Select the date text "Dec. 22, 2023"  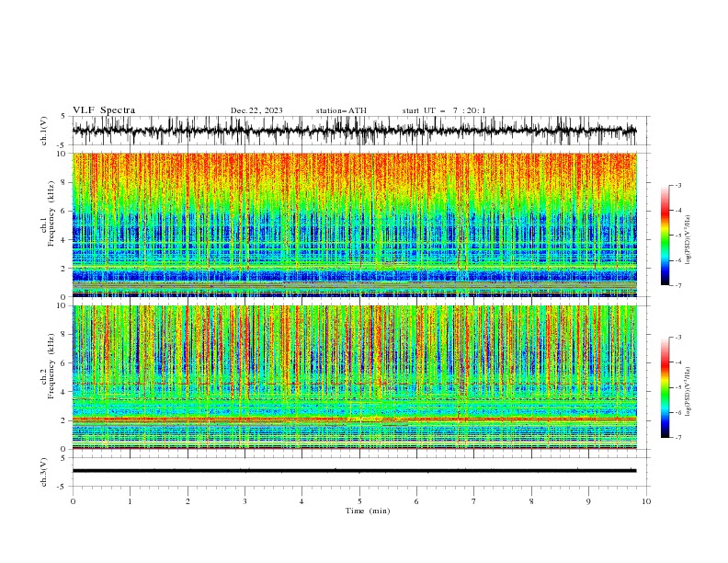pos(256,110)
